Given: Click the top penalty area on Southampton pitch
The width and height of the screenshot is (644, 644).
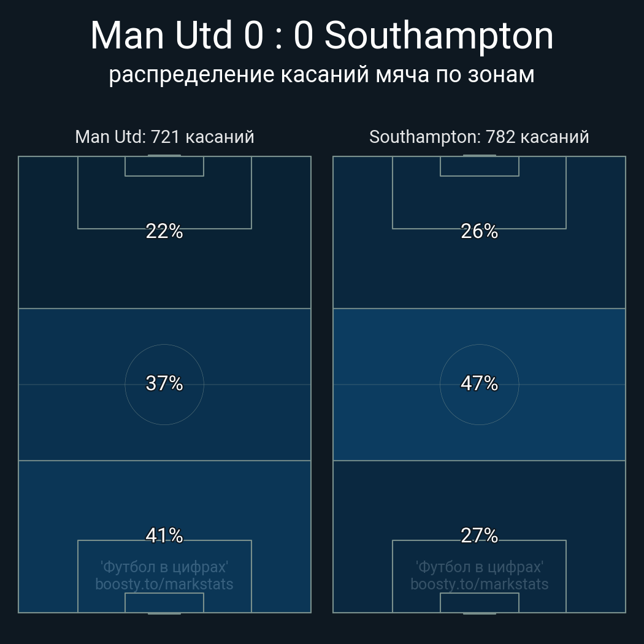Looking at the screenshot, I should [x=479, y=193].
